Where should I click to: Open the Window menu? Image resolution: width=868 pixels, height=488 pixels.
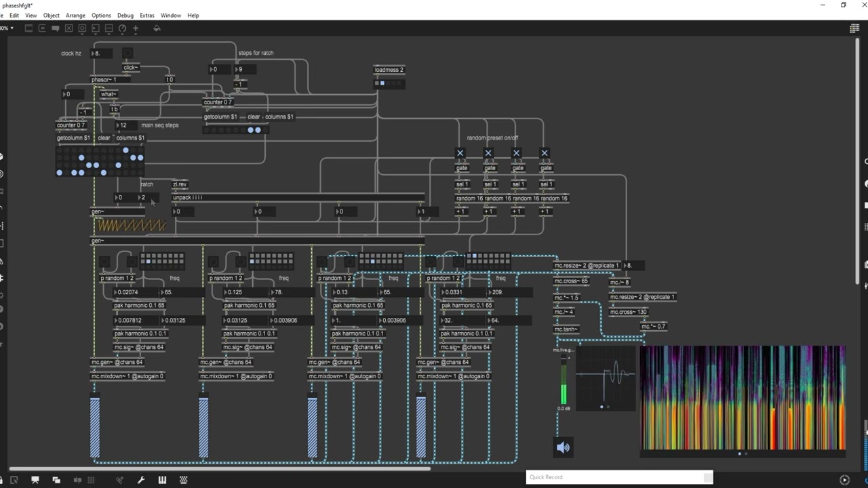coord(171,15)
